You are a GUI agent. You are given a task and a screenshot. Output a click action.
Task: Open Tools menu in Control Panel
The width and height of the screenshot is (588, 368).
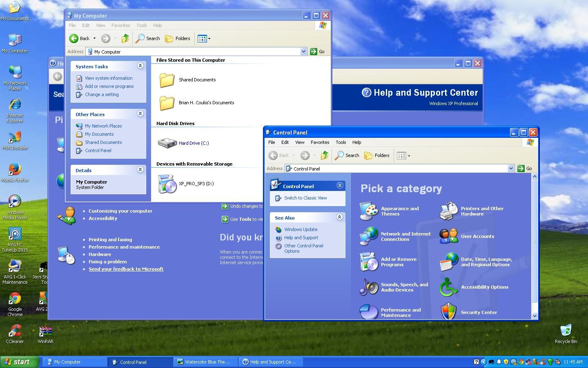tap(341, 142)
